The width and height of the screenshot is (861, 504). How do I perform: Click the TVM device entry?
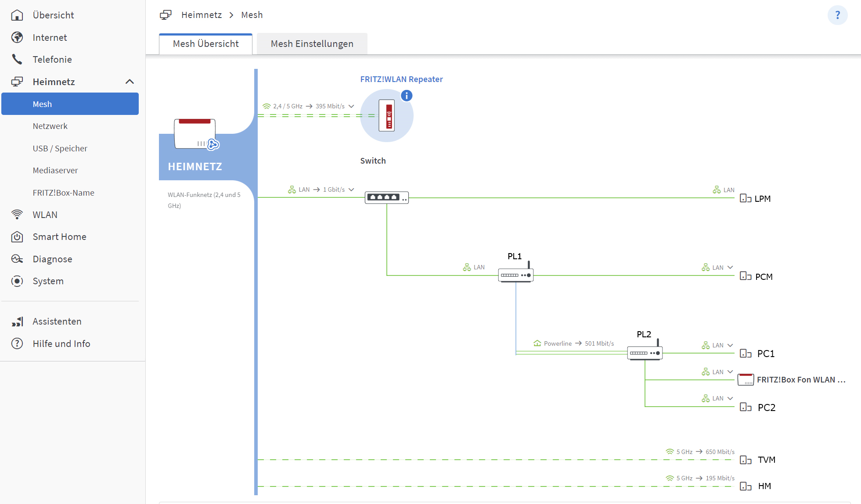(x=766, y=460)
